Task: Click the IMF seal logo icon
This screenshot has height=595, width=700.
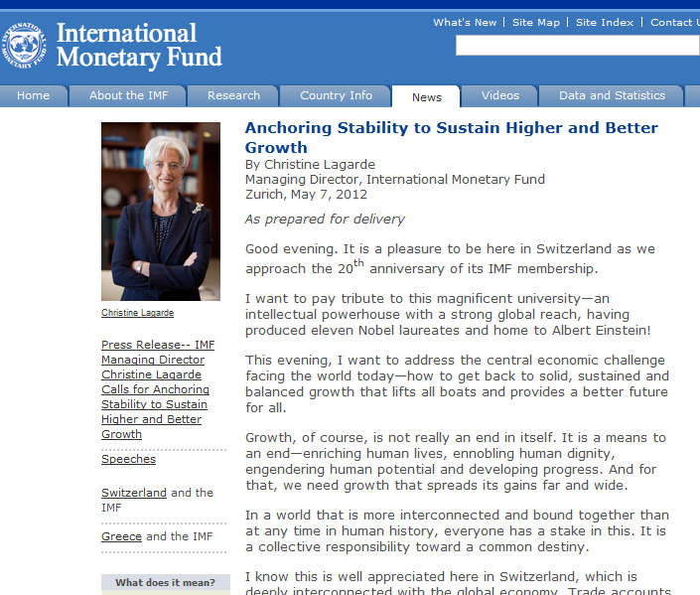Action: pyautogui.click(x=26, y=46)
